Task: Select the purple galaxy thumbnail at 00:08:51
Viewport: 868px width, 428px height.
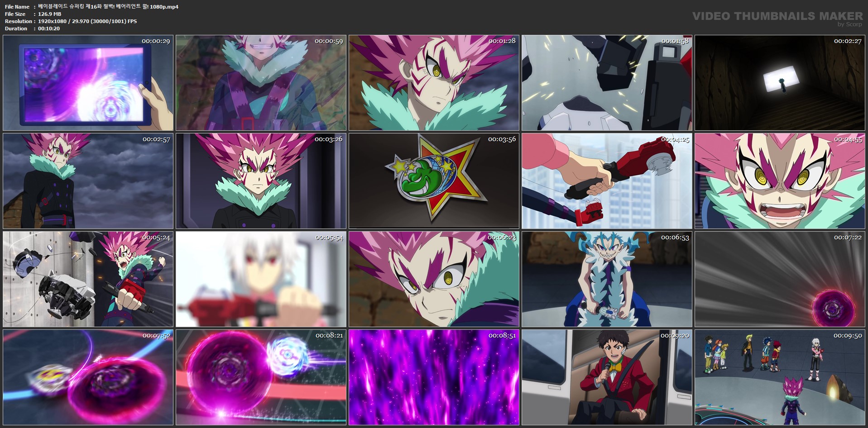Action: (434, 377)
